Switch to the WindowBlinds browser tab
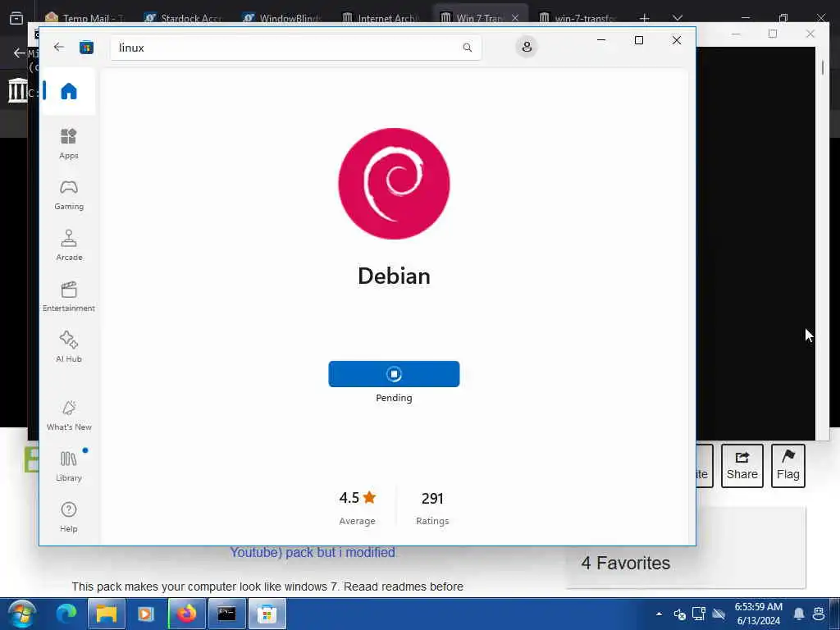The image size is (840, 630). pos(282,18)
